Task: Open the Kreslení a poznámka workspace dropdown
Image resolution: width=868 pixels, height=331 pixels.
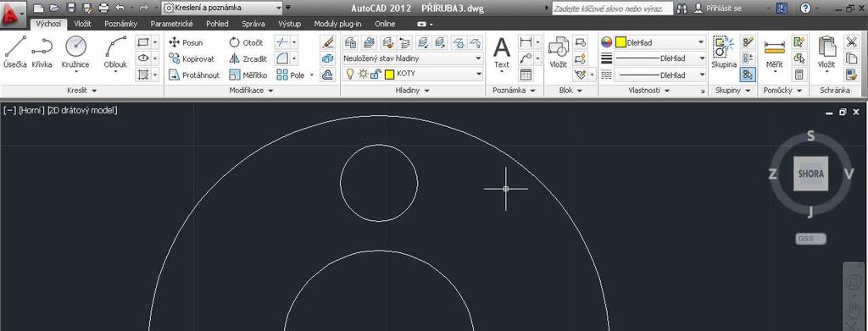Action: [223, 8]
